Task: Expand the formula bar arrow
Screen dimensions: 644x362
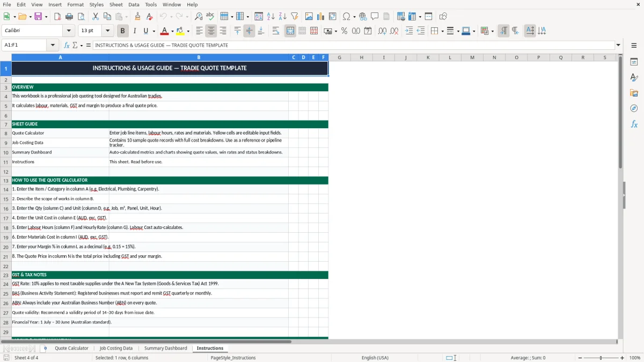Action: coord(618,45)
